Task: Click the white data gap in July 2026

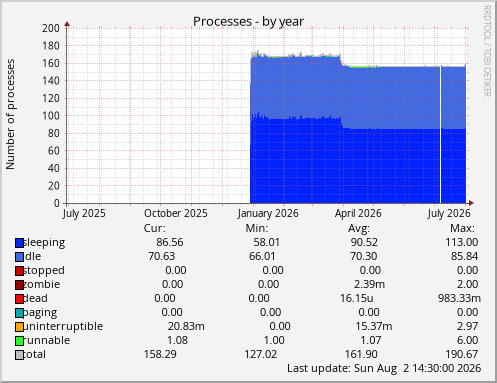Action: pyautogui.click(x=441, y=134)
